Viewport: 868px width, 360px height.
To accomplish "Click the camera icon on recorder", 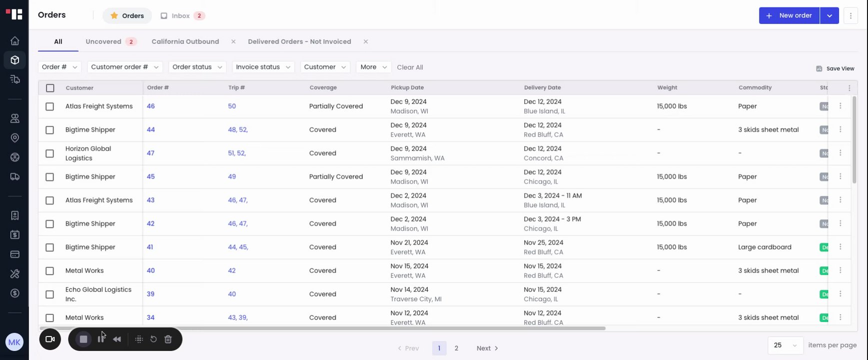I will (x=50, y=339).
